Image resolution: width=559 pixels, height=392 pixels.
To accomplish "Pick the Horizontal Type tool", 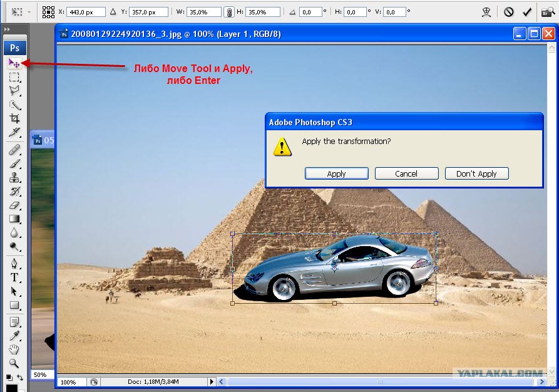I will tap(14, 277).
